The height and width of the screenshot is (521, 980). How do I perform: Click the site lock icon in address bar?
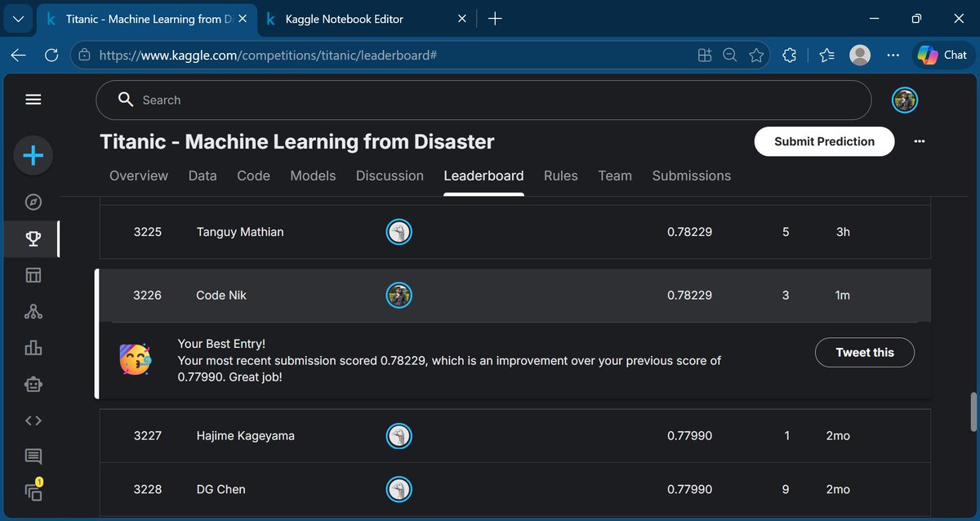tap(84, 56)
